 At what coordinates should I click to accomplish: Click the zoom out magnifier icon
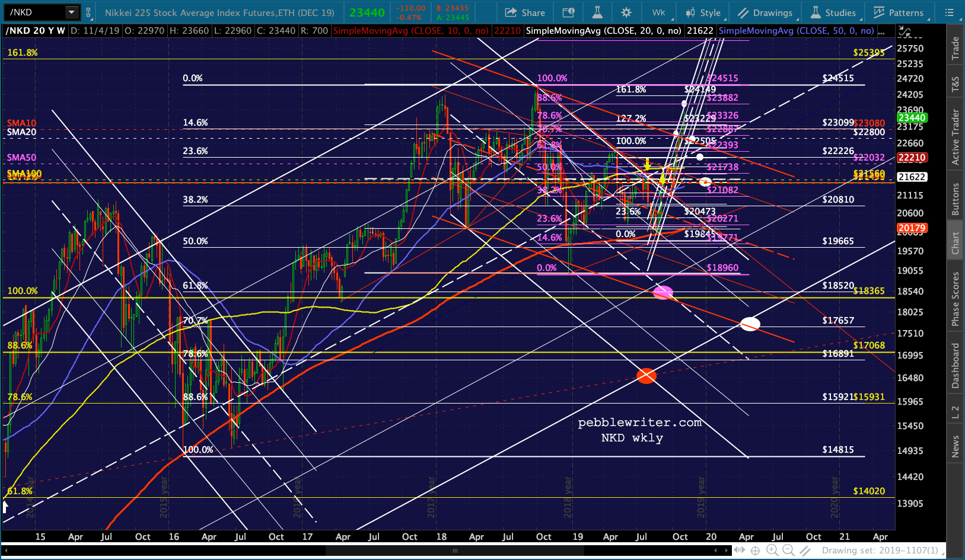tap(788, 551)
